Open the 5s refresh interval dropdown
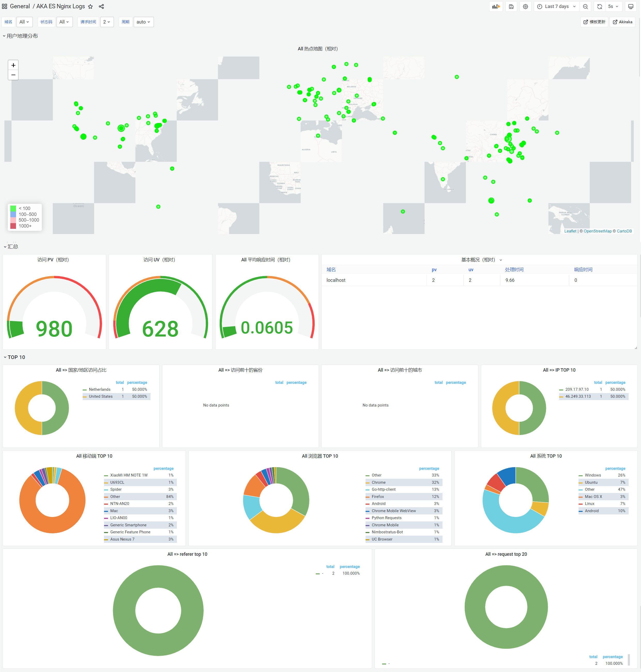Viewport: 641px width, 672px height. tap(613, 6)
